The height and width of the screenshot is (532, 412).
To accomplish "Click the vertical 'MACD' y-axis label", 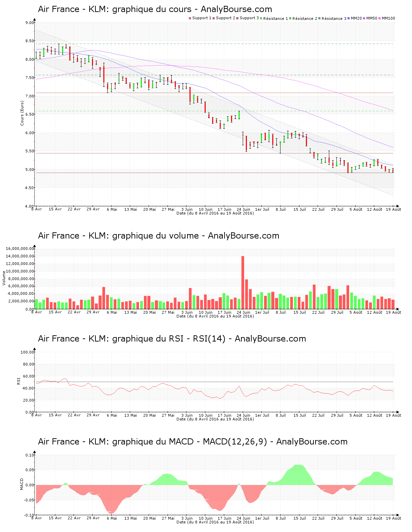I will coord(22,484).
